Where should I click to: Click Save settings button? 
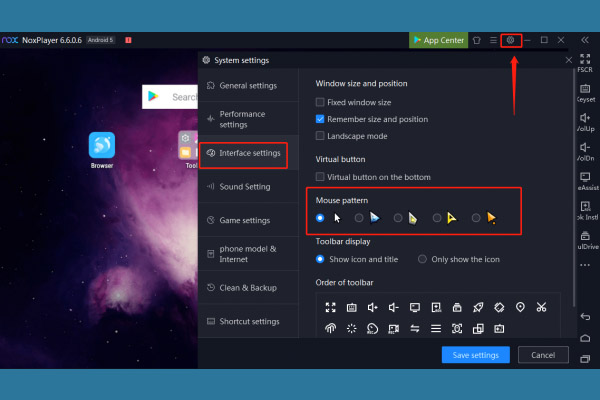point(476,355)
